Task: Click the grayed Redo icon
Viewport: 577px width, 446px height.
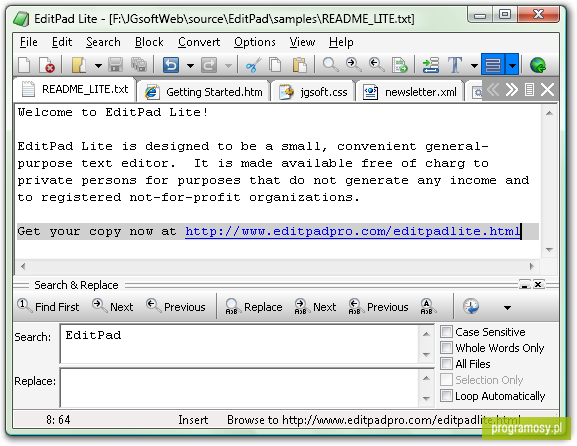Action: click(x=209, y=66)
